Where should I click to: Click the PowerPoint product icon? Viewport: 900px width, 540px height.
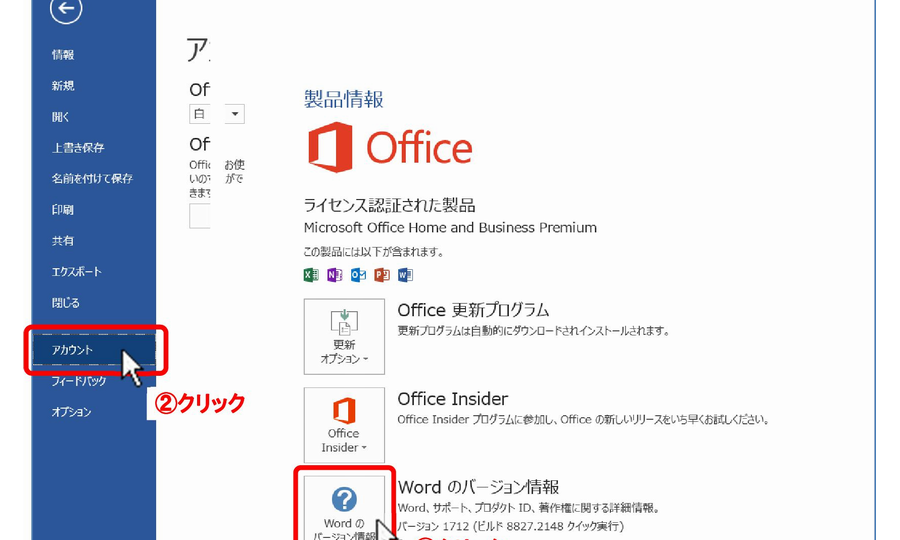tap(382, 275)
